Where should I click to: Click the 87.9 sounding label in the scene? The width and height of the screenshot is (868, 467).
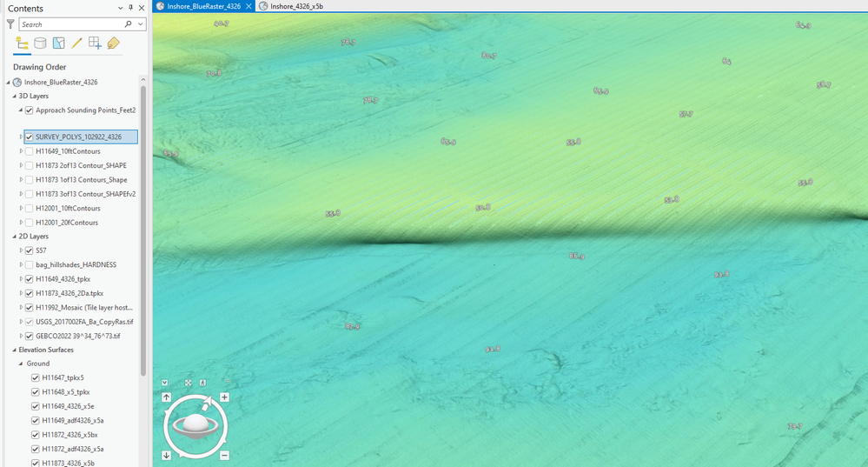point(352,326)
